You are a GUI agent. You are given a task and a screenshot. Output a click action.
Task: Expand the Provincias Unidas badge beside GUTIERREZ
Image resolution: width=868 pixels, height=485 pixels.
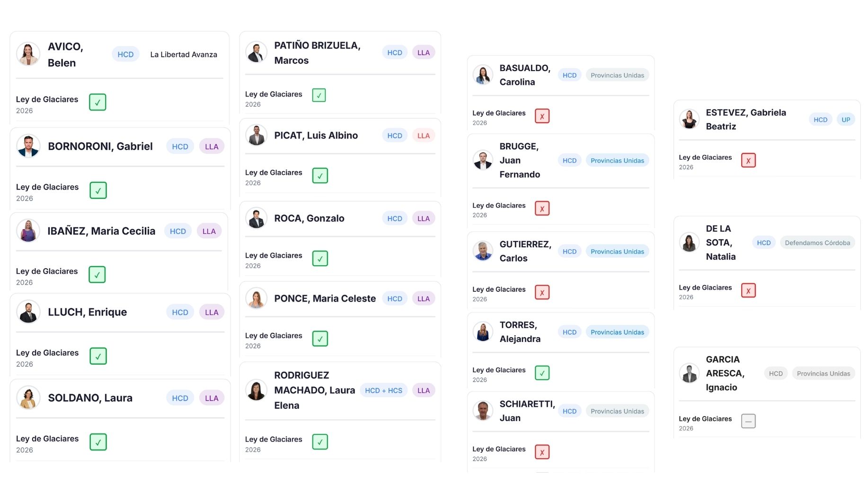click(617, 251)
